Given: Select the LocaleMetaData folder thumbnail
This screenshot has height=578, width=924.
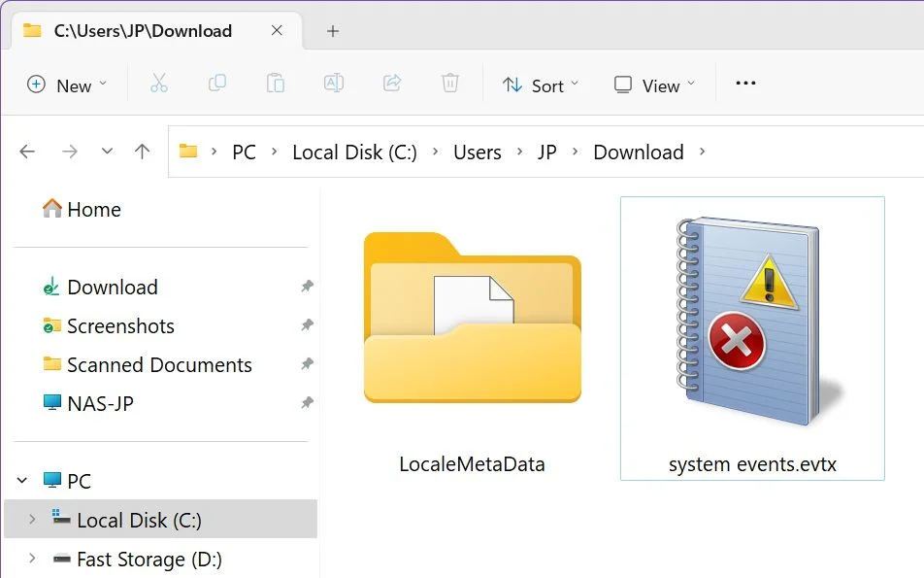Looking at the screenshot, I should 473,318.
